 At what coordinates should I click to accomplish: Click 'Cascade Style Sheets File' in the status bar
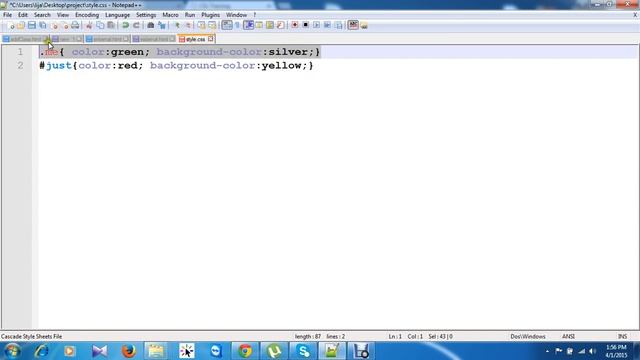[x=31, y=336]
